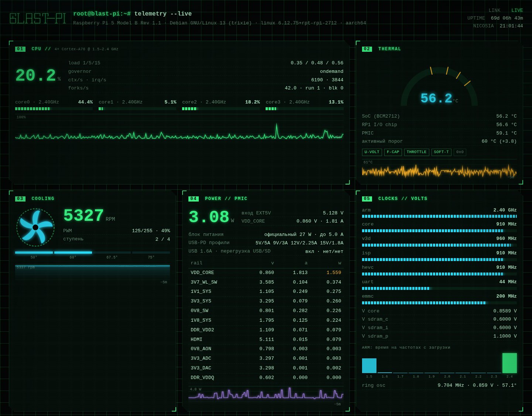This screenshot has width=532, height=416.
Task: Click the 2.4 GHz histogram bar
Action: tap(509, 363)
